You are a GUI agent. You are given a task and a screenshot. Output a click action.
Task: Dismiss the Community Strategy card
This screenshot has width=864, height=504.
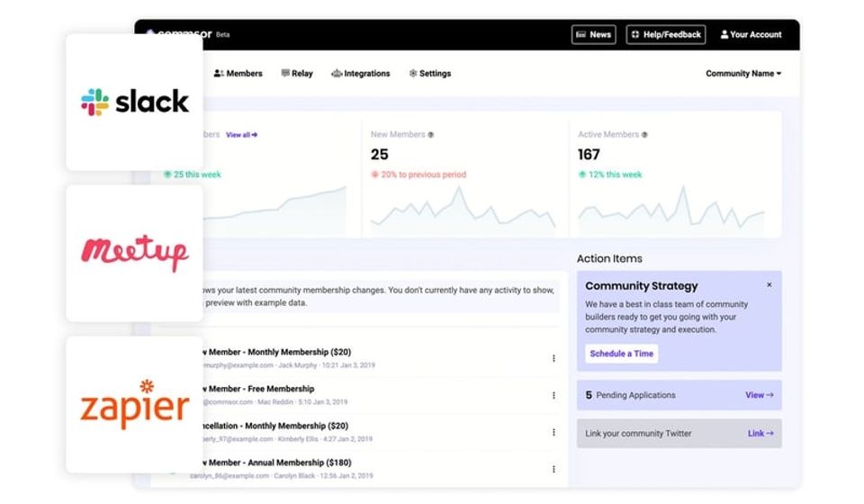tap(769, 284)
